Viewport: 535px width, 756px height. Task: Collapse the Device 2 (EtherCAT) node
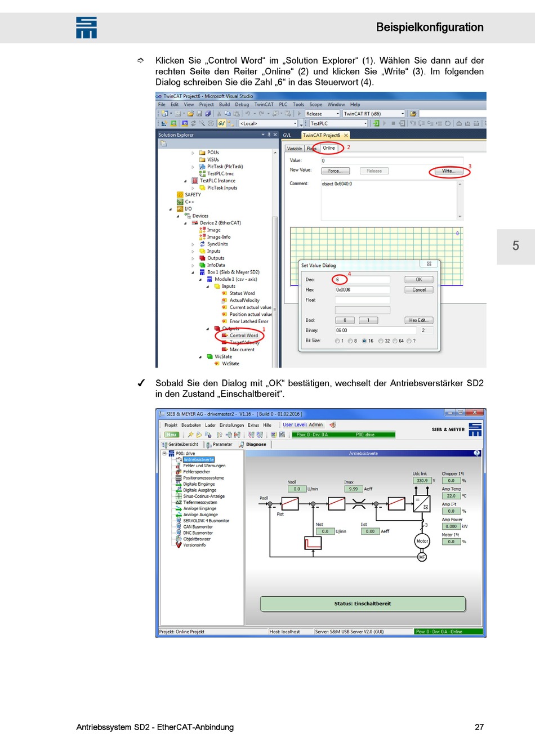[185, 223]
